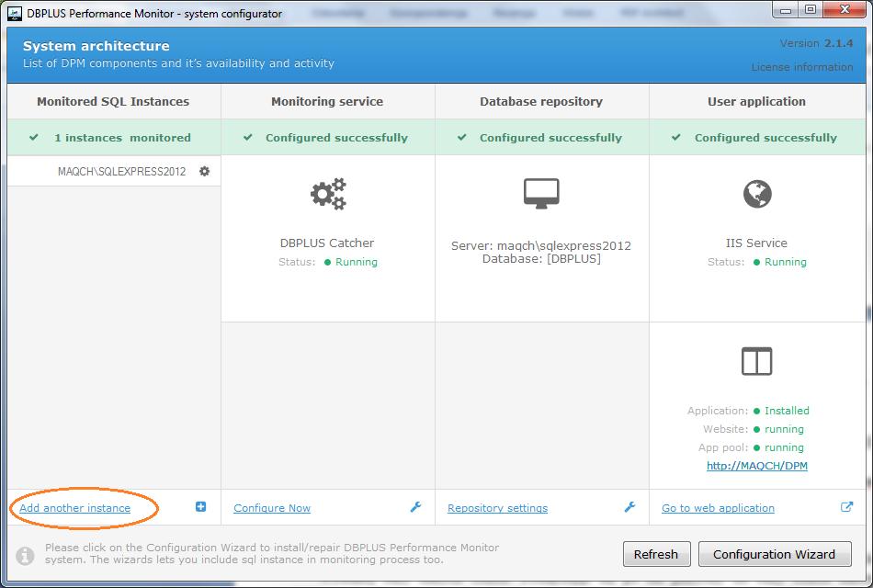The width and height of the screenshot is (873, 588).
Task: Click checkmark icon next to 1 instances monitored
Action: tap(34, 137)
